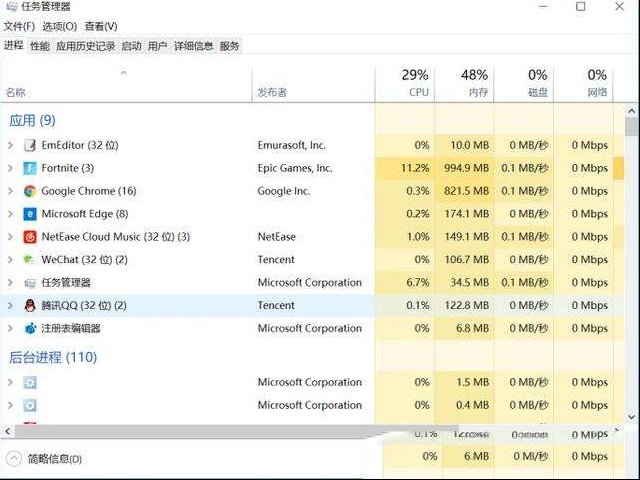This screenshot has height=480, width=640.
Task: Click the 注册表编辑器 icon
Action: coord(30,328)
